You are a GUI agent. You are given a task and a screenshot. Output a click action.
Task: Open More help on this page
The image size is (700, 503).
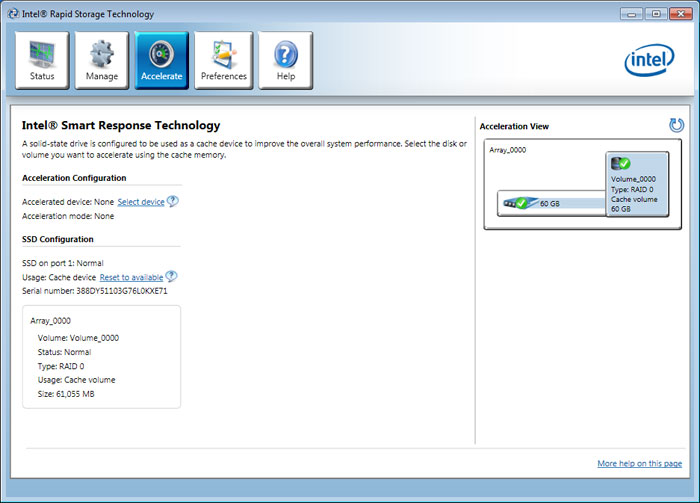(639, 463)
